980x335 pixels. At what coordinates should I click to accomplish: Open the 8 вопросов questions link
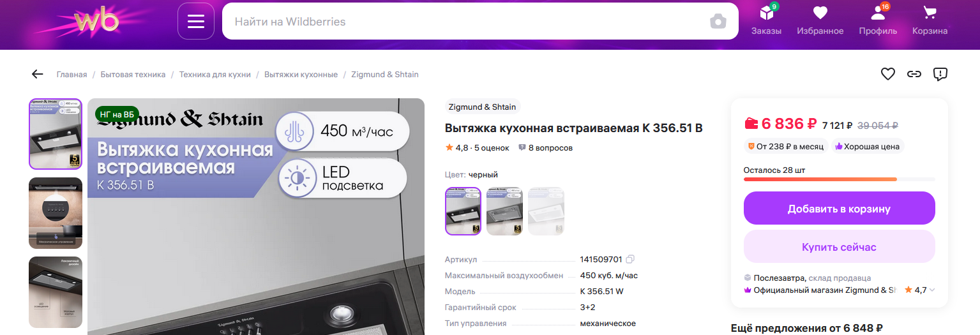(545, 147)
